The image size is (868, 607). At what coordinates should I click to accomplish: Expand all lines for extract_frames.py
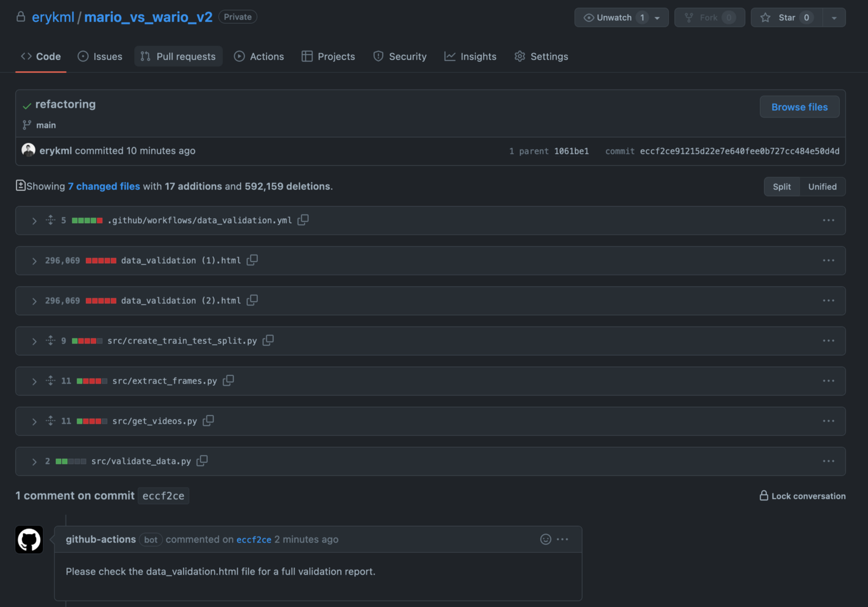click(x=50, y=381)
